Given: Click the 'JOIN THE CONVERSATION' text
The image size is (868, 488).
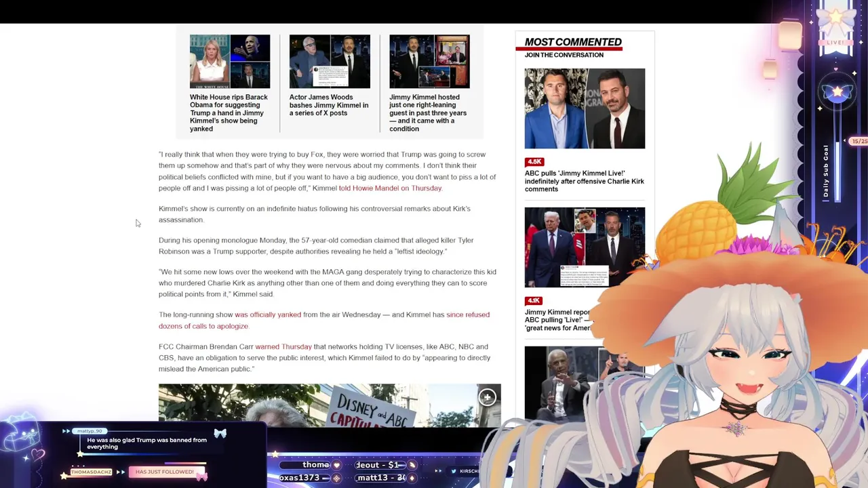Looking at the screenshot, I should (x=564, y=55).
